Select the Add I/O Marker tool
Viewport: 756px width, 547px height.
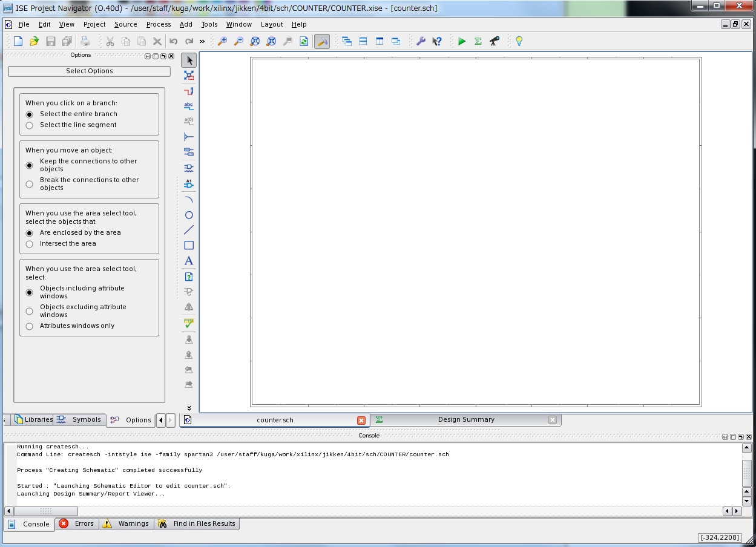pyautogui.click(x=189, y=152)
